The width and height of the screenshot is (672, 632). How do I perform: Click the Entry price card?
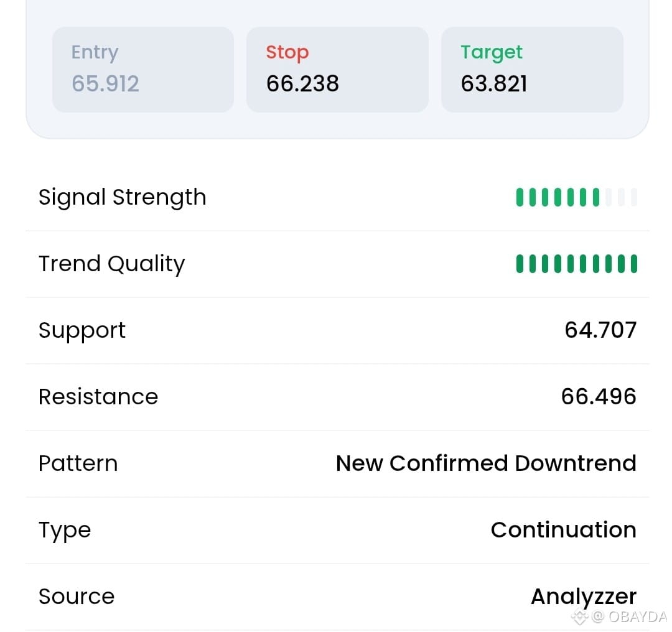coord(143,70)
